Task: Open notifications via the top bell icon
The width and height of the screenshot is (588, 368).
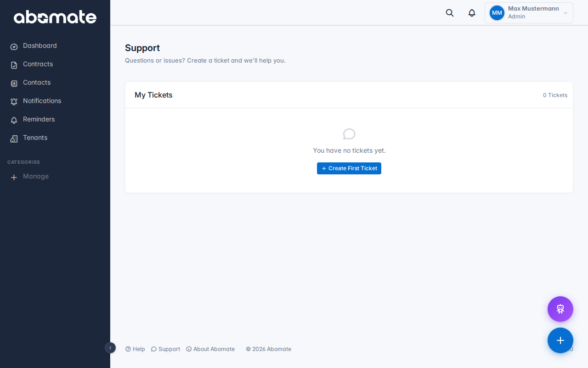Action: 471,13
